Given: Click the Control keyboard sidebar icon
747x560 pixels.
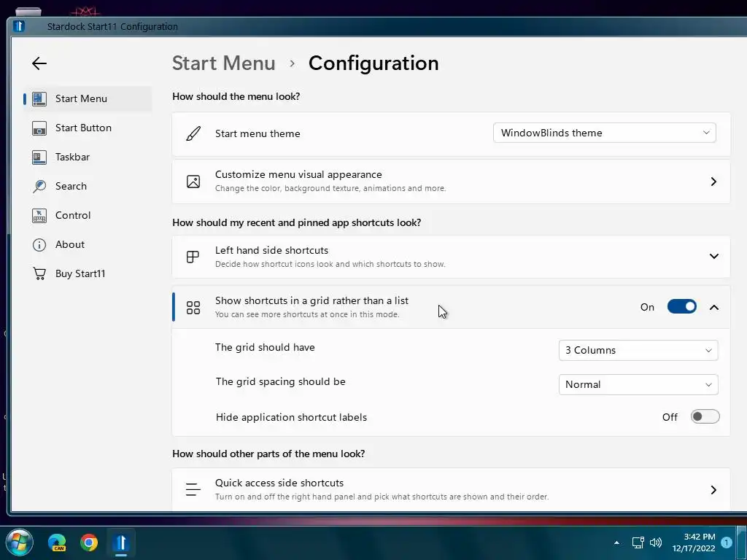Looking at the screenshot, I should (x=39, y=215).
